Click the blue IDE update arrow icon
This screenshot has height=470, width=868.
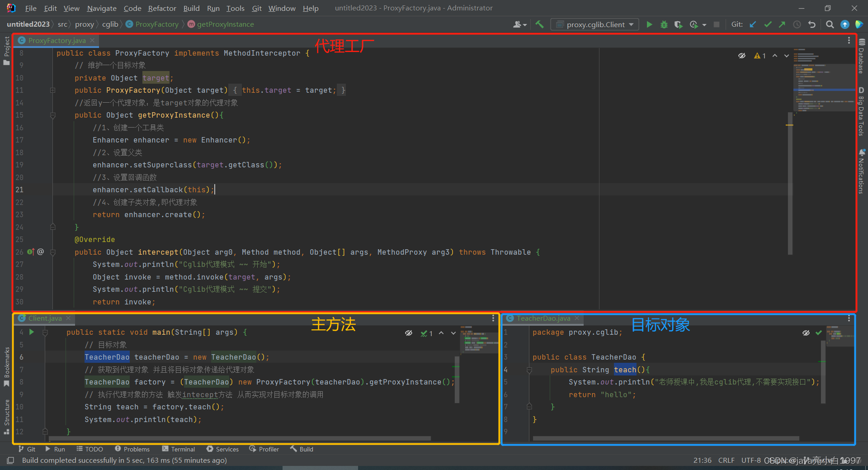click(x=844, y=24)
